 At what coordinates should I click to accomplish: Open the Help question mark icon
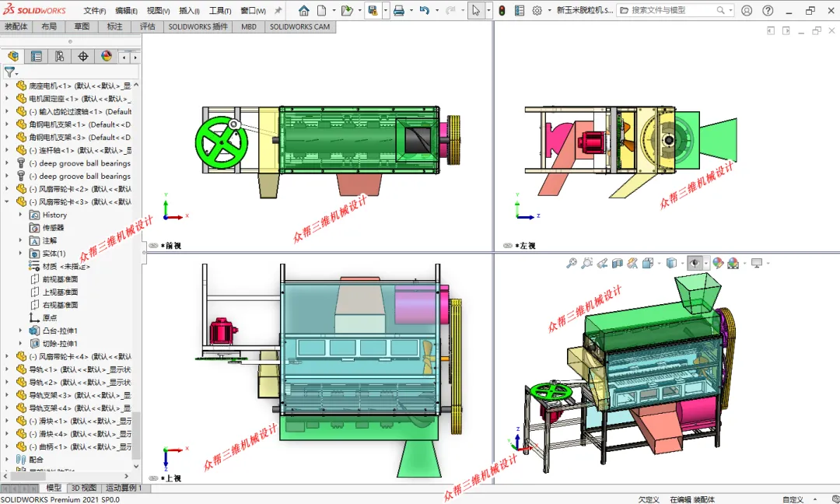[768, 10]
